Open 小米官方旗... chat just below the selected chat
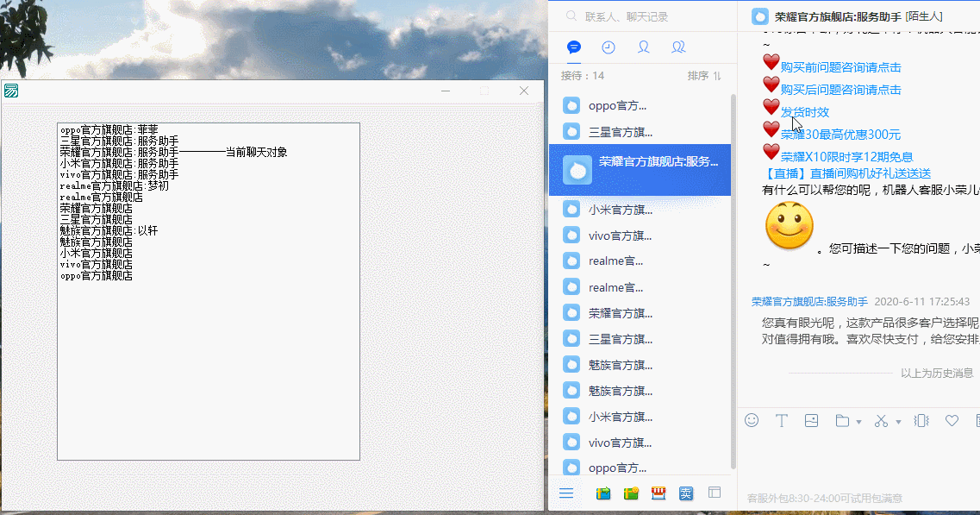The image size is (980, 515). tap(640, 210)
